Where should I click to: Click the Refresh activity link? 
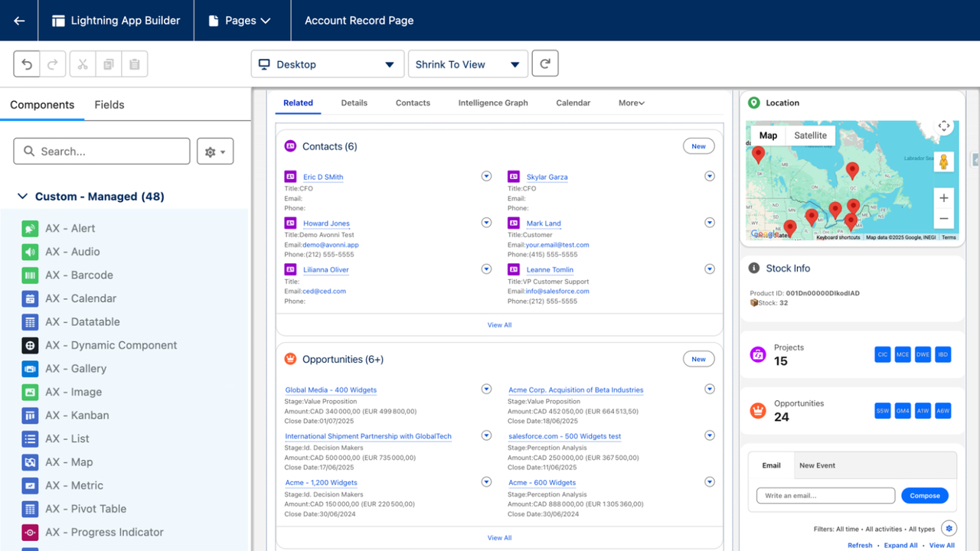click(860, 546)
